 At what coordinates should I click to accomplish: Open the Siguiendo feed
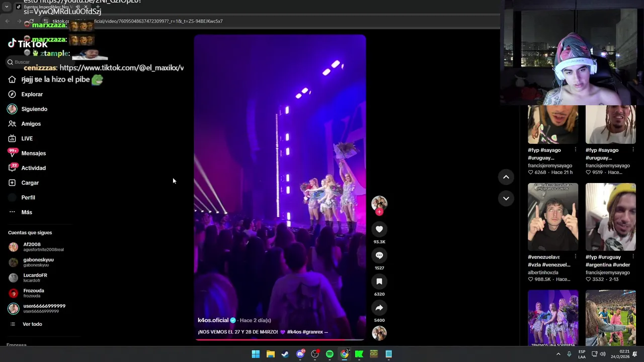[x=28, y=109]
